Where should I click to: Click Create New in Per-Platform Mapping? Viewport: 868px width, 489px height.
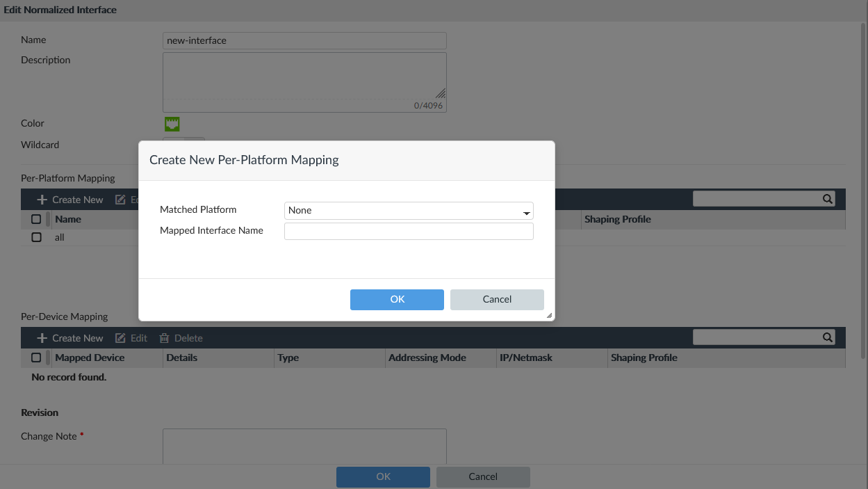70,200
